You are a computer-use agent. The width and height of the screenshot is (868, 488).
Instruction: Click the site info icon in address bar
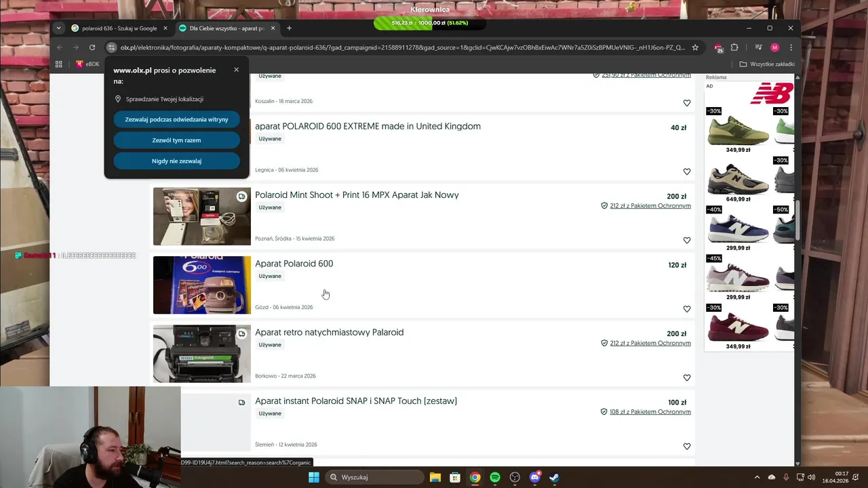[x=112, y=47]
